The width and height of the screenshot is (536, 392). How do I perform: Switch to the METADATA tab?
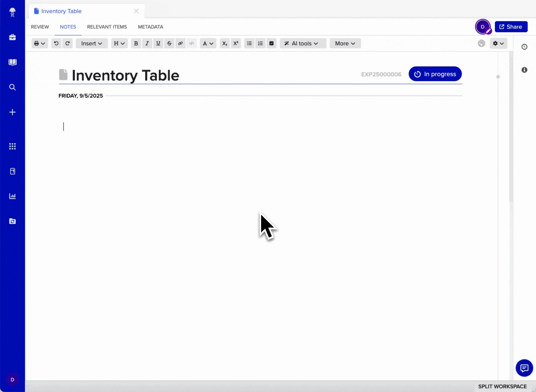click(150, 26)
